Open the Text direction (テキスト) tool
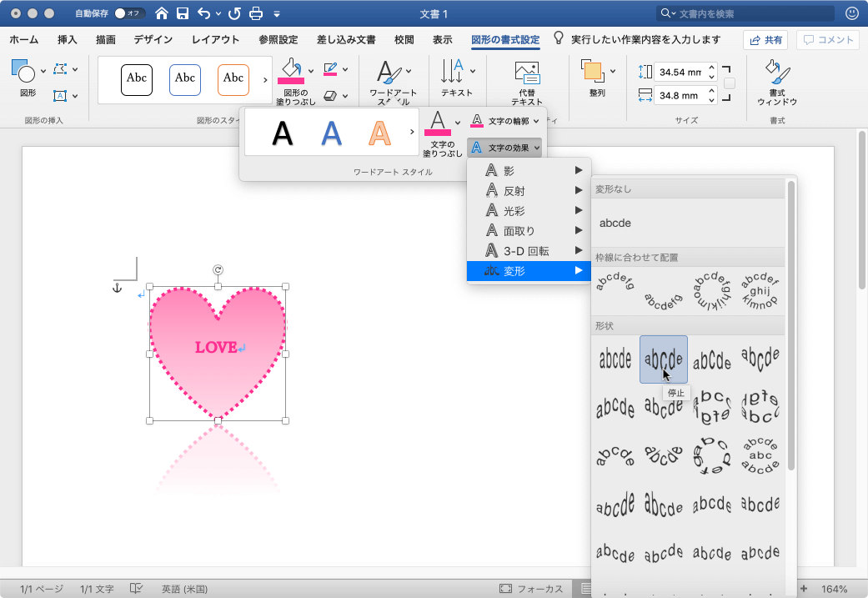 (457, 78)
